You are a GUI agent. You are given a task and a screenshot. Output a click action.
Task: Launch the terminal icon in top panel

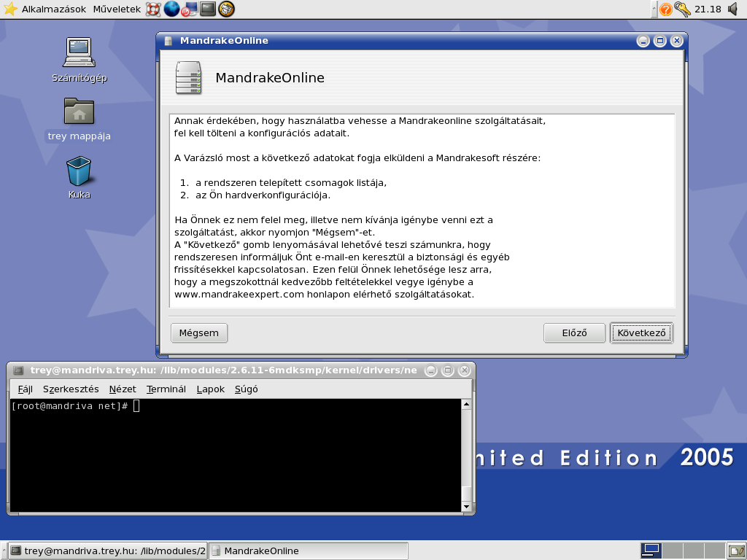[208, 9]
